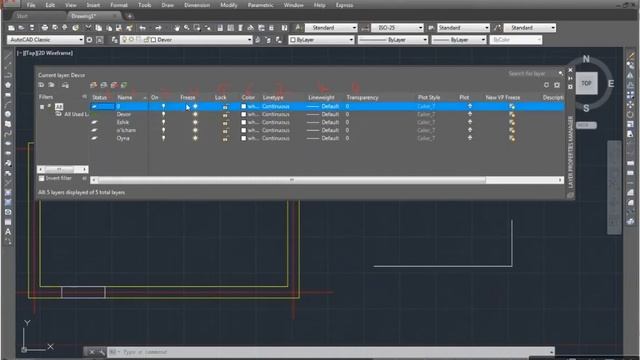The image size is (640, 360).
Task: Toggle Lock padlock for Devor layer
Action: 225,114
